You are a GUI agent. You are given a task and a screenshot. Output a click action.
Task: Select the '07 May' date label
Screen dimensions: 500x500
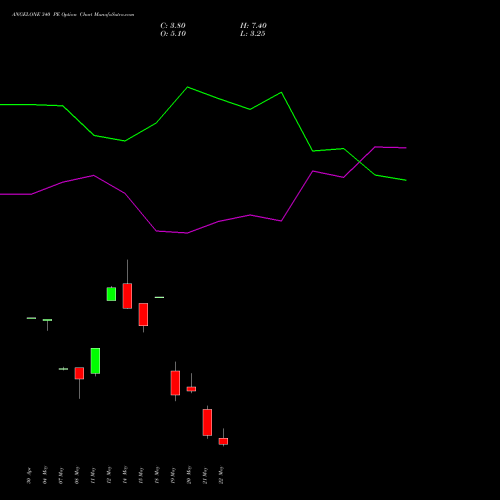click(61, 475)
